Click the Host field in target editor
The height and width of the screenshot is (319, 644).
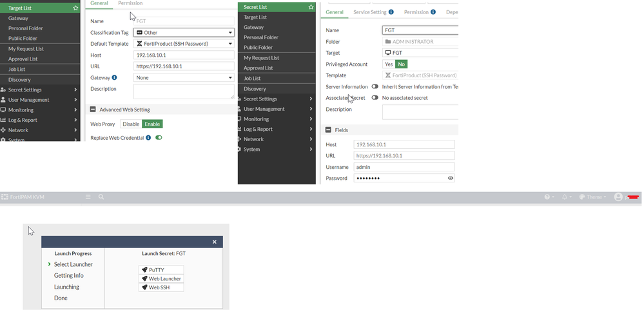[184, 55]
